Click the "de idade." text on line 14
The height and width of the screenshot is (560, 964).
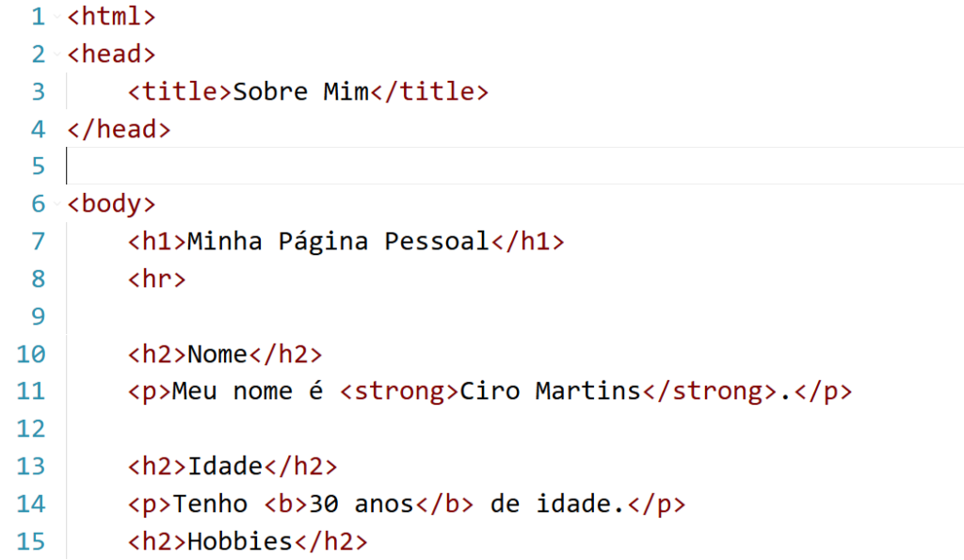click(x=557, y=504)
